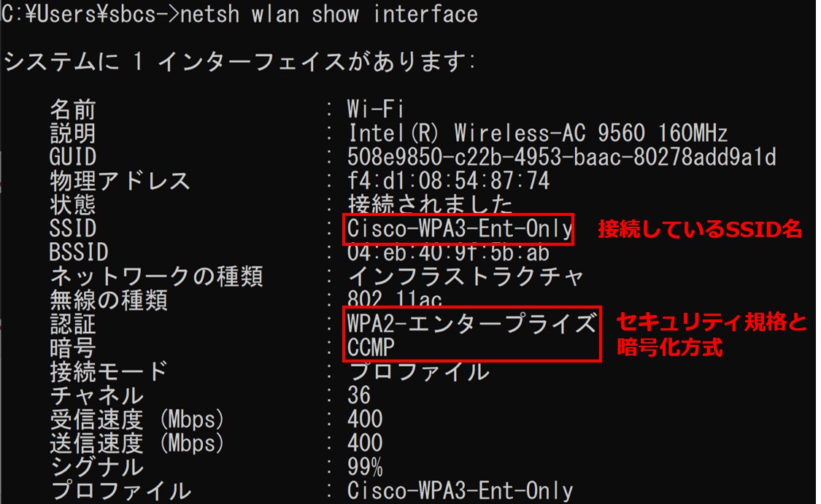Select 'Intel(R) Wireless-AC 9560 160MHz' text
Image resolution: width=821 pixels, height=504 pixels.
pos(537,133)
